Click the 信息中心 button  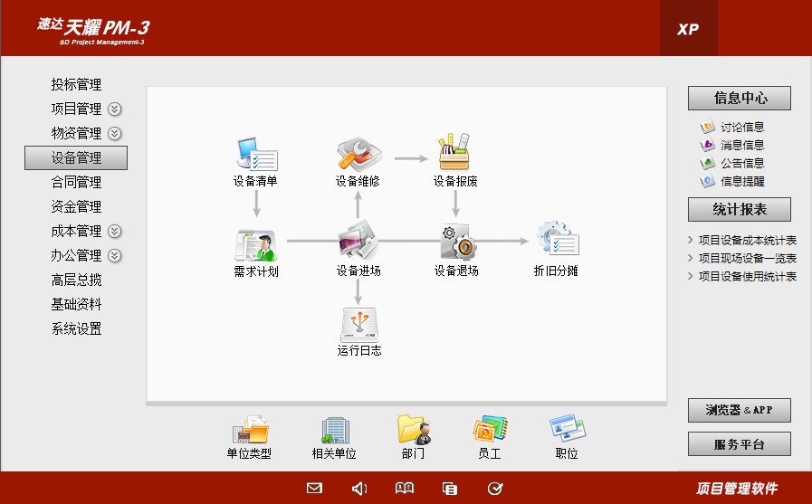pos(740,98)
